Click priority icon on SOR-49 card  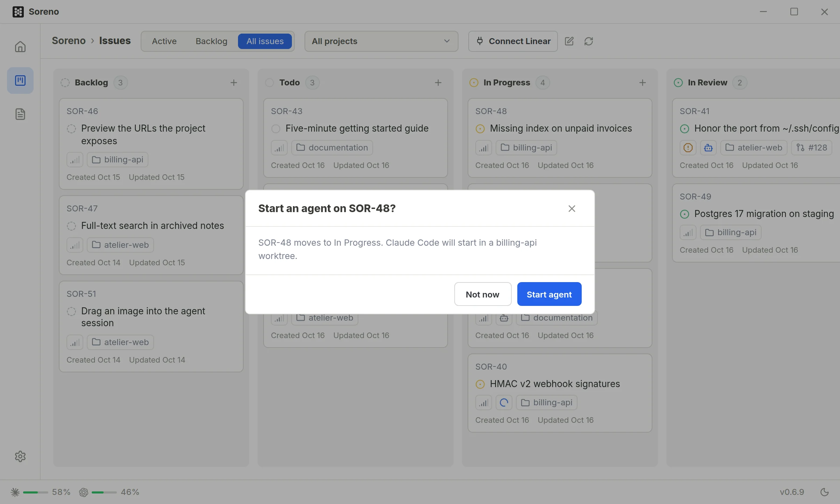(x=688, y=232)
